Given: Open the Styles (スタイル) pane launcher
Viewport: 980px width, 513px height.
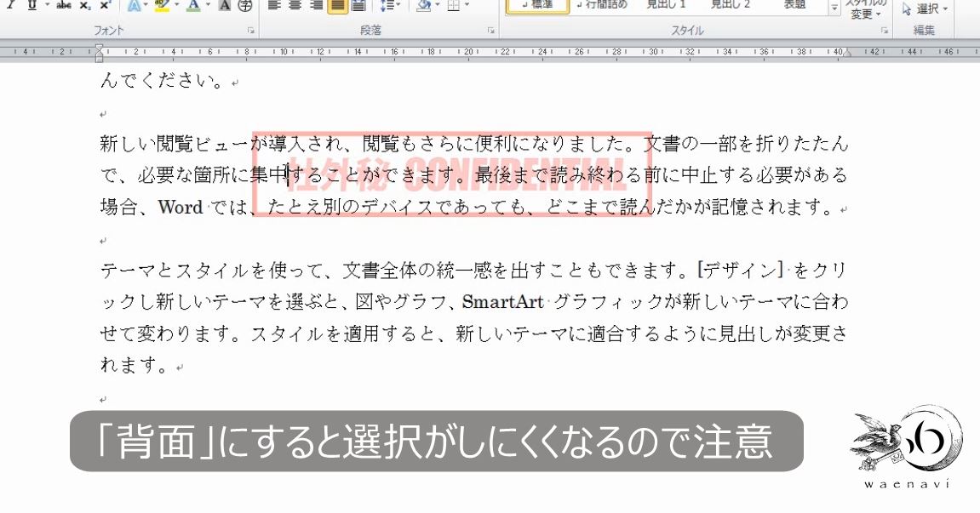Looking at the screenshot, I should (x=885, y=30).
